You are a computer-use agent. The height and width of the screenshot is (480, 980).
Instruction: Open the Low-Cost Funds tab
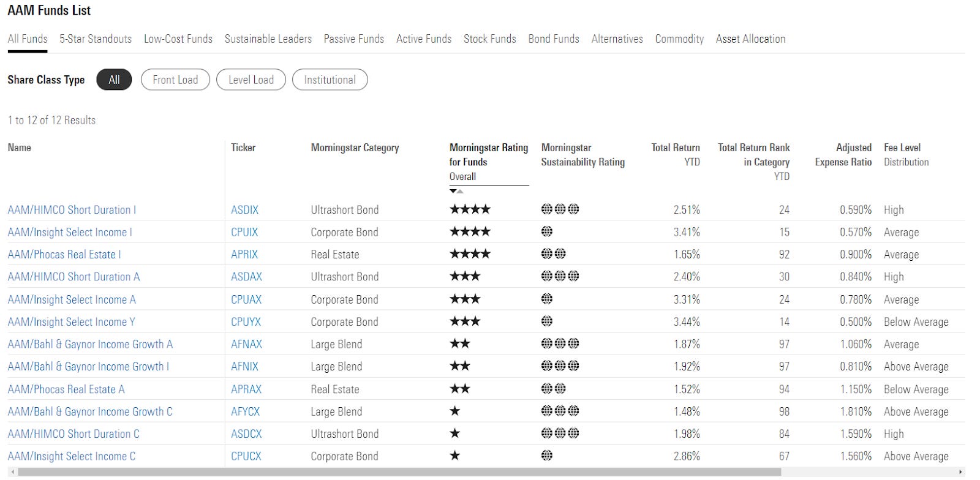click(178, 39)
